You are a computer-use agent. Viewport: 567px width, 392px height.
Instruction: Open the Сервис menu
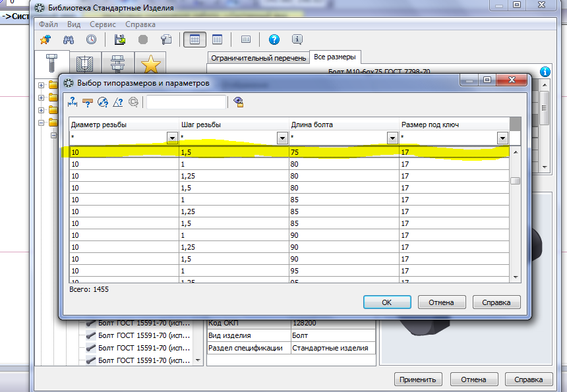click(103, 24)
